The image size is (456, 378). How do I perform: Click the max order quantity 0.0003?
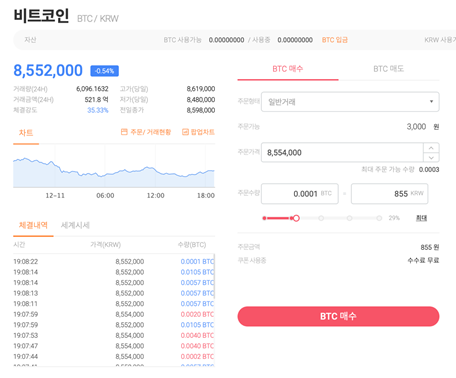tap(429, 170)
